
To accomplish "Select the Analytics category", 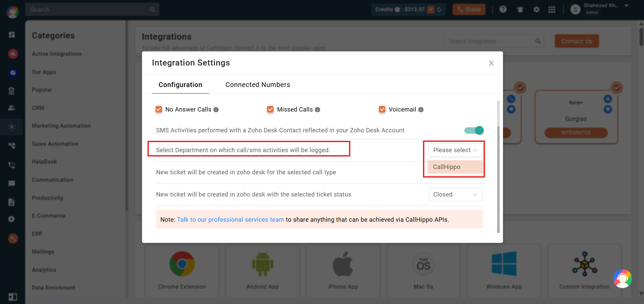I will [x=44, y=270].
